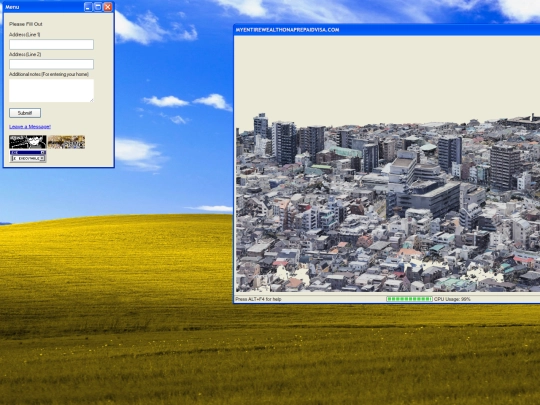The image size is (540, 405).
Task: Click the Address (Line 1) input field
Action: point(51,44)
